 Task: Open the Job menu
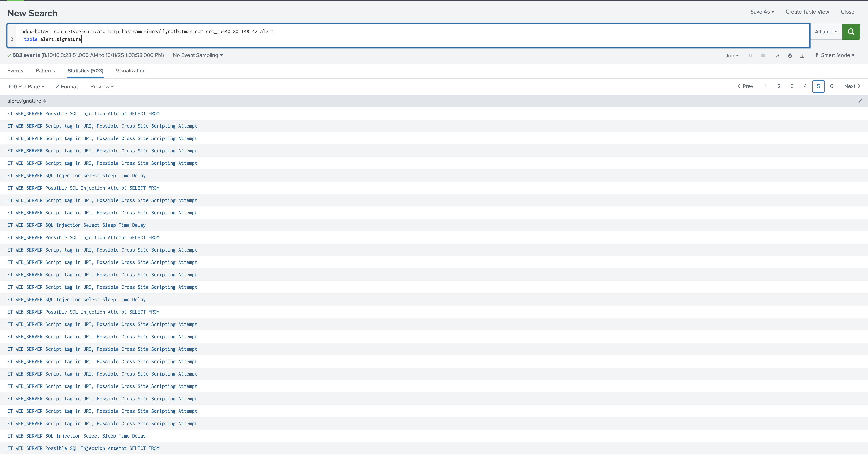click(x=732, y=56)
